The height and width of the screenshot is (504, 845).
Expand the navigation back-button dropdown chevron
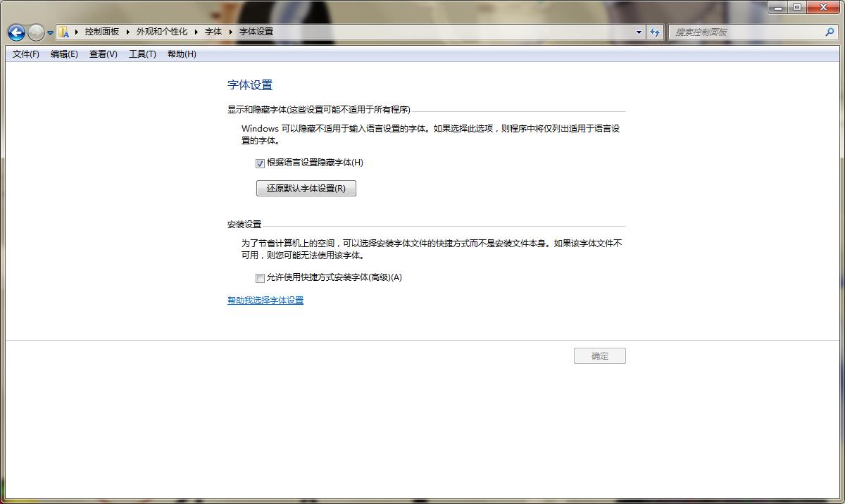[x=49, y=32]
